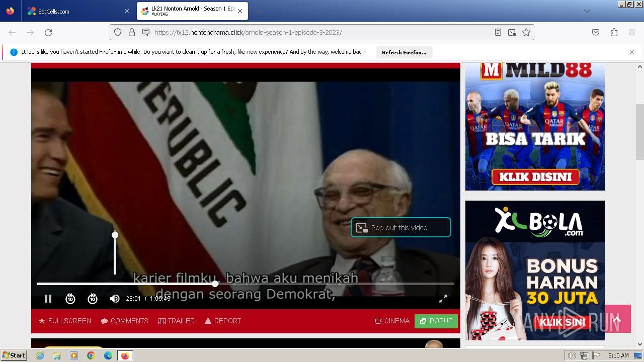Open File Explorer from taskbar
Screen dimensions: 644x362
(57, 355)
